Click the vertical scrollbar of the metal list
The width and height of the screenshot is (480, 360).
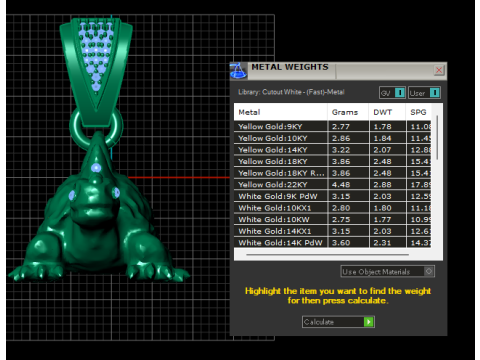437,137
